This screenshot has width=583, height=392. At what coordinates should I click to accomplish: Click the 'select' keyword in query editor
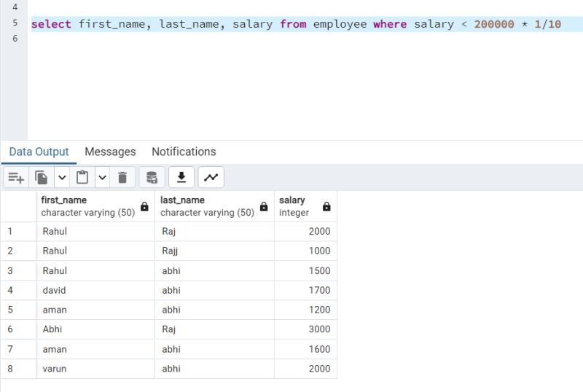pos(51,24)
